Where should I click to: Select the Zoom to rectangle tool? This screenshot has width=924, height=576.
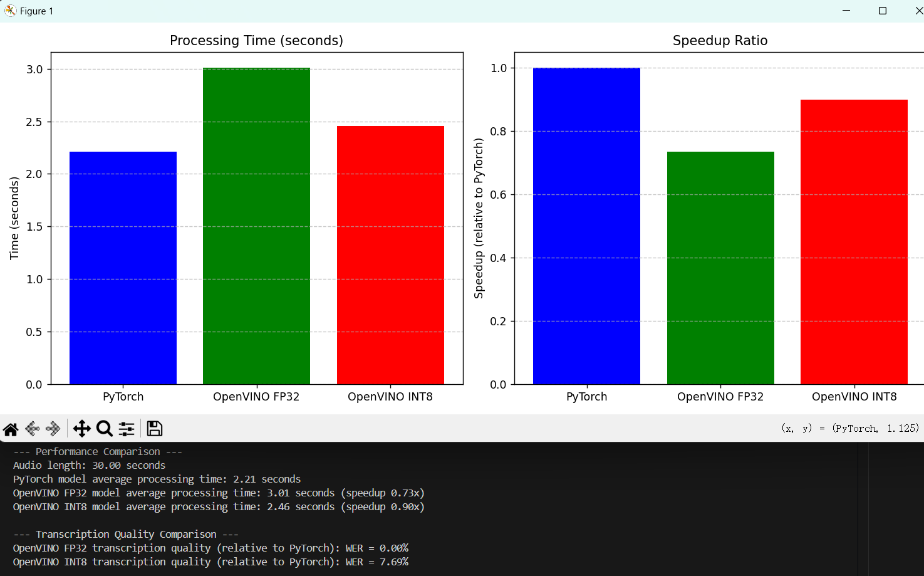tap(105, 429)
